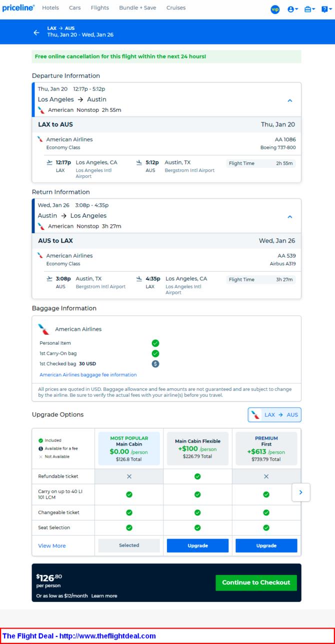Select the Main Cabin Selected option

click(129, 546)
